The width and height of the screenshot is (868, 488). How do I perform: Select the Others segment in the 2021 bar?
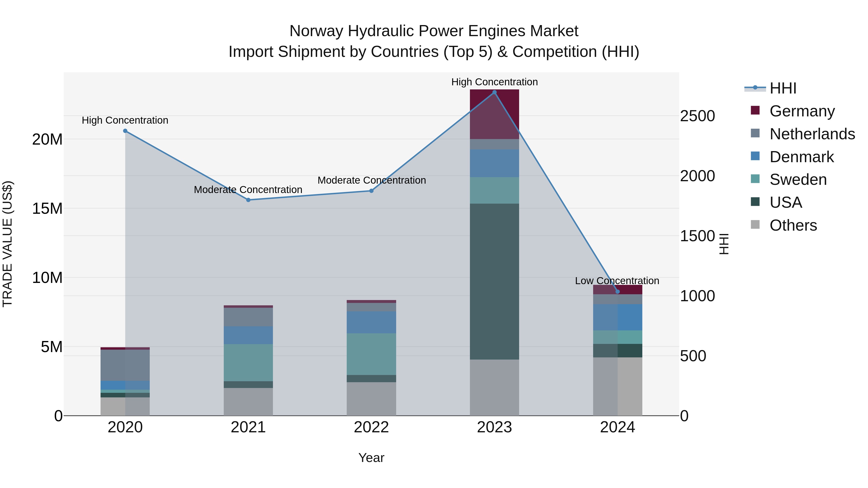(248, 402)
